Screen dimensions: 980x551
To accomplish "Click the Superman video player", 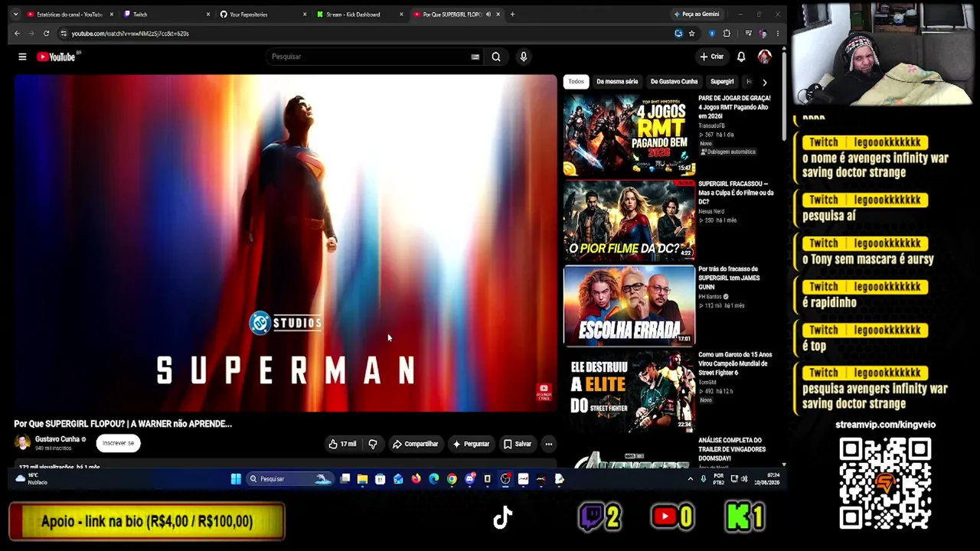I will (285, 243).
